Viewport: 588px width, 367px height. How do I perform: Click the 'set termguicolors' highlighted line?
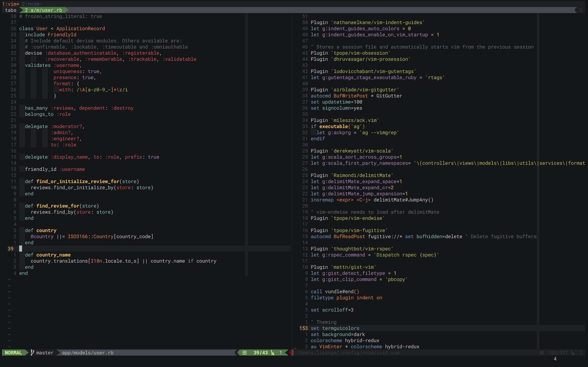(x=335, y=328)
